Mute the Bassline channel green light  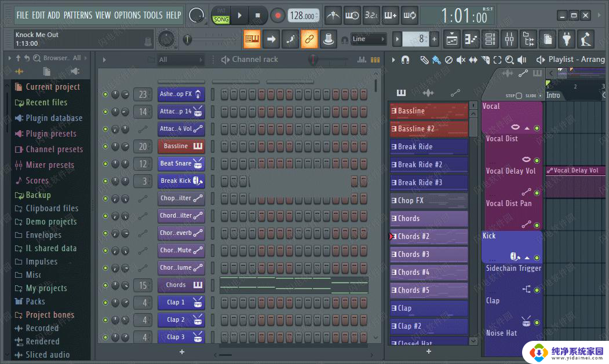(x=105, y=146)
